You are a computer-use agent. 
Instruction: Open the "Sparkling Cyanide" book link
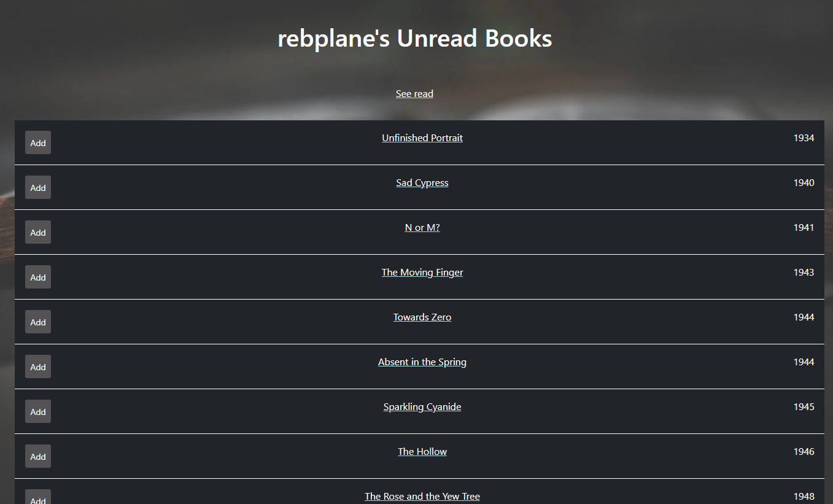click(x=422, y=406)
